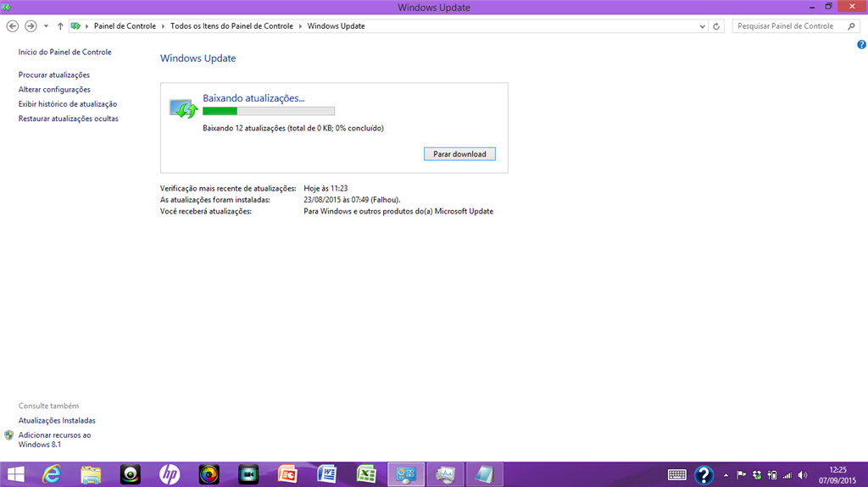Expand the arrow after 'Painel de Controle' breadcrumb
Image resolution: width=868 pixels, height=487 pixels.
point(164,26)
